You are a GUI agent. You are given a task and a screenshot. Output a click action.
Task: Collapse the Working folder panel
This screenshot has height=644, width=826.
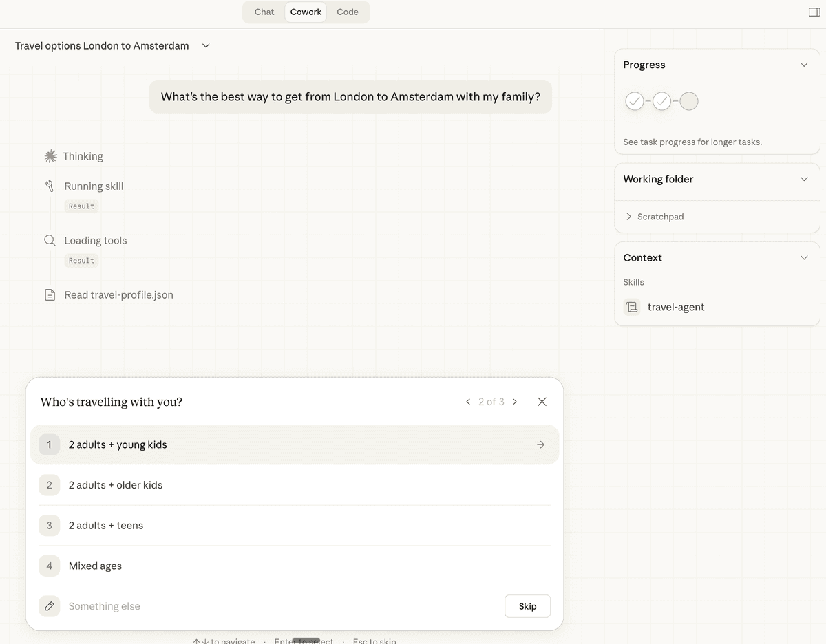[x=804, y=179]
